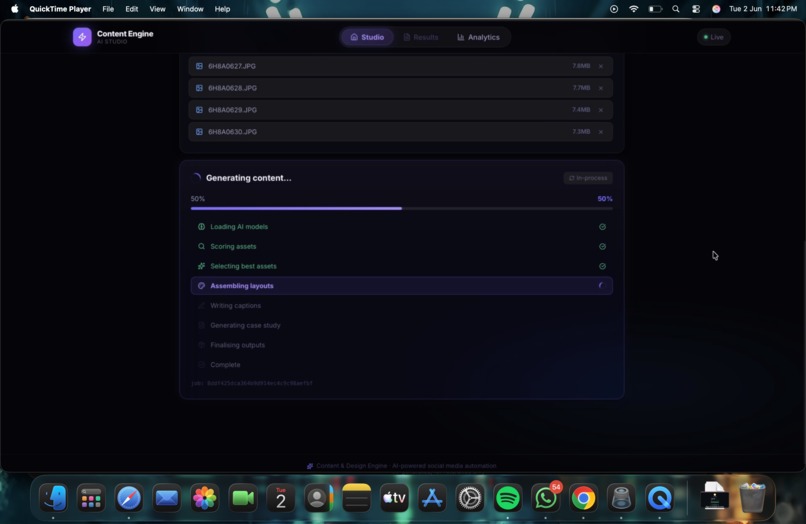Open the Edit menu

point(132,9)
